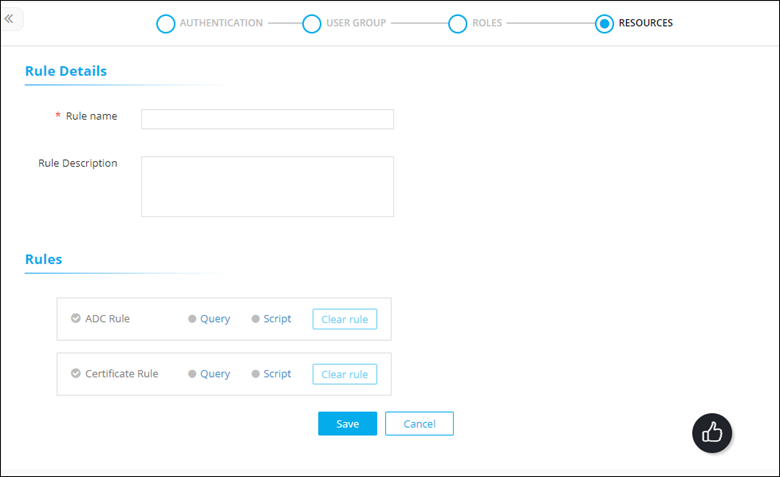Click the Rule Description label
780x477 pixels.
pyautogui.click(x=78, y=163)
